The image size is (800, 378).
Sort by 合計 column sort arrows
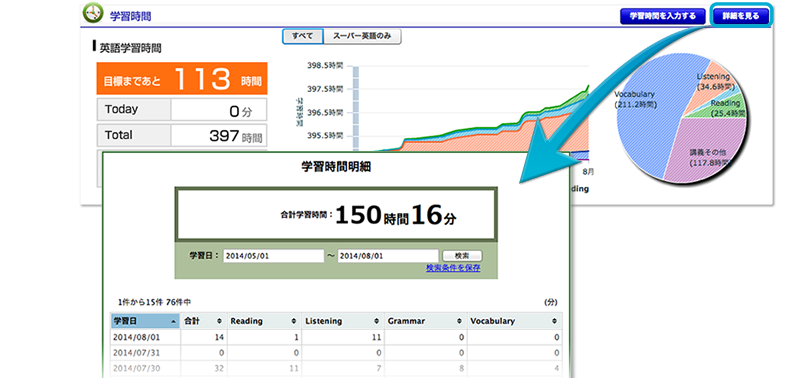[219, 321]
